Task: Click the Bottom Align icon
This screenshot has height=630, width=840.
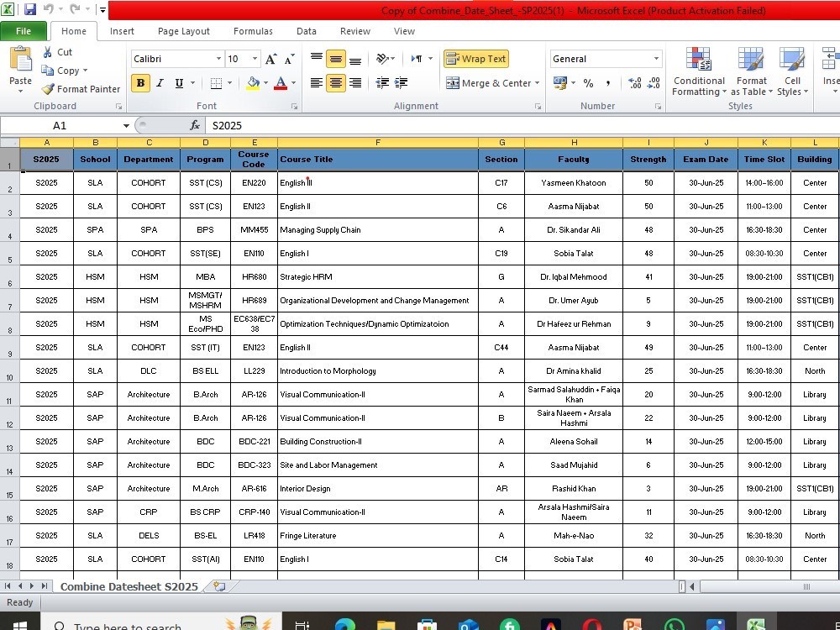Action: pyautogui.click(x=355, y=59)
